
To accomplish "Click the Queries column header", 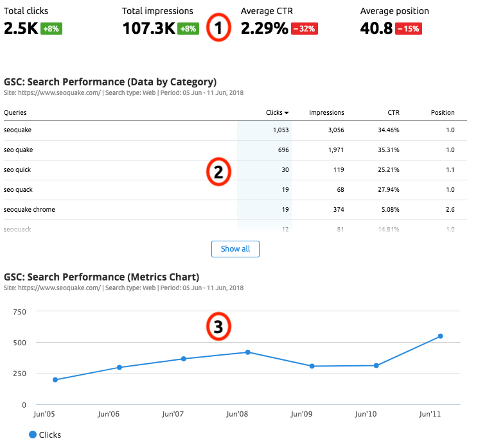I will 15,113.
